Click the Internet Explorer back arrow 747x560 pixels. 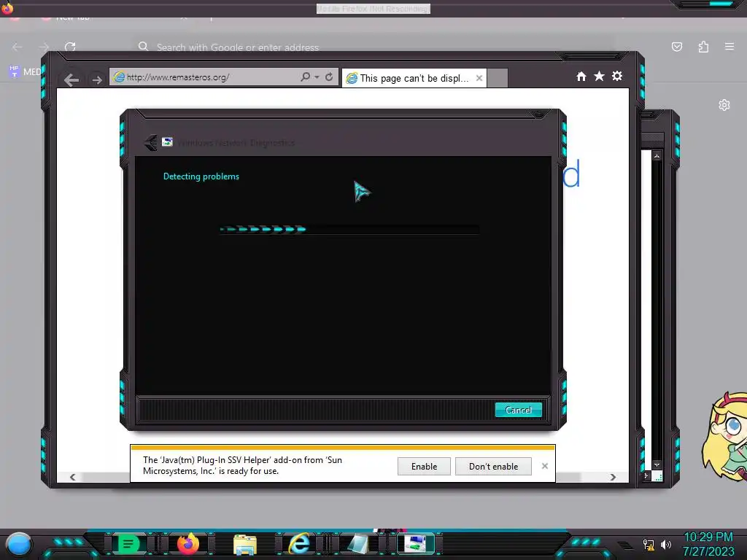71,79
